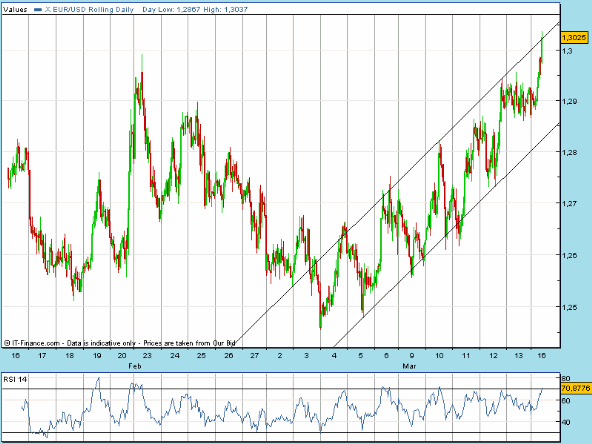This screenshot has width=592, height=444.
Task: Click the 1,25 price axis label
Action: [569, 307]
